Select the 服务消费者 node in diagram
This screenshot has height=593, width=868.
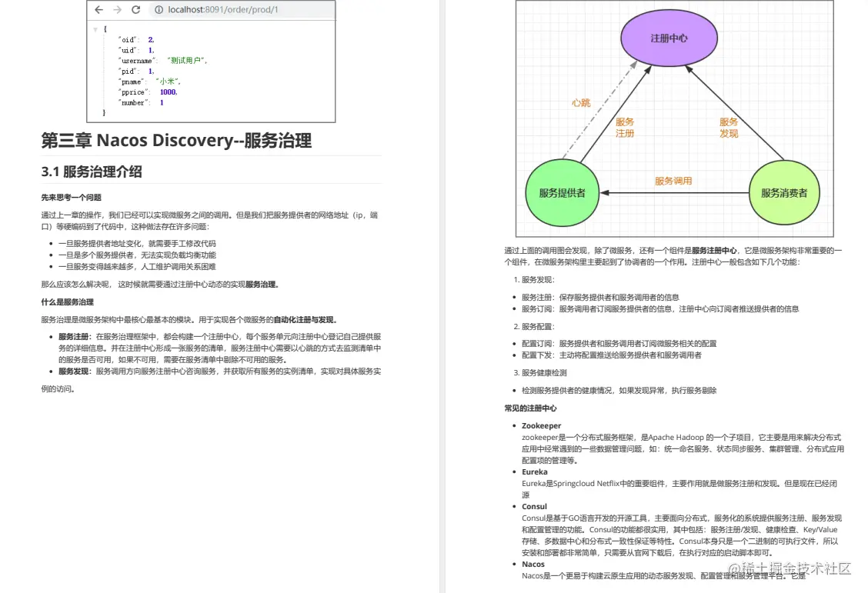pyautogui.click(x=783, y=193)
